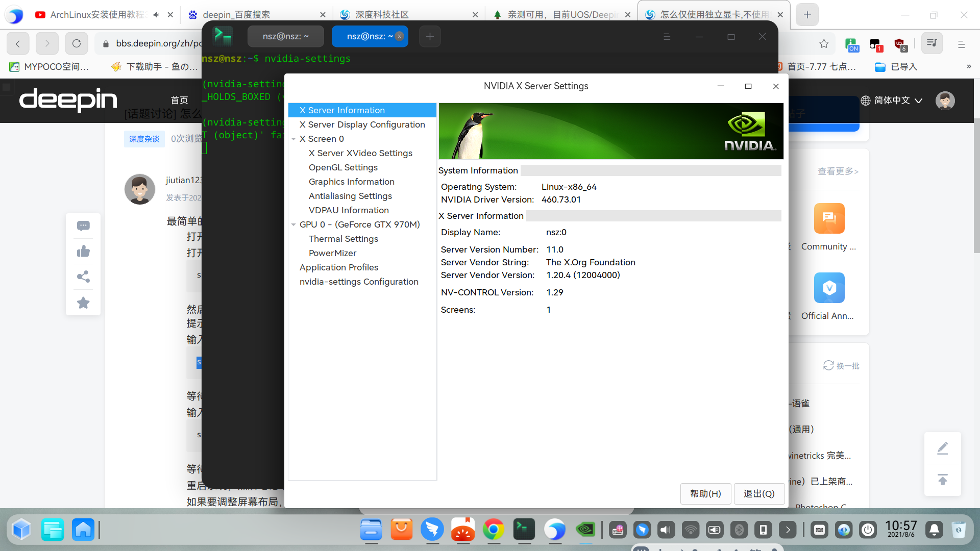Click the comment icon in left sidebar
The width and height of the screenshot is (980, 551).
coord(83,226)
